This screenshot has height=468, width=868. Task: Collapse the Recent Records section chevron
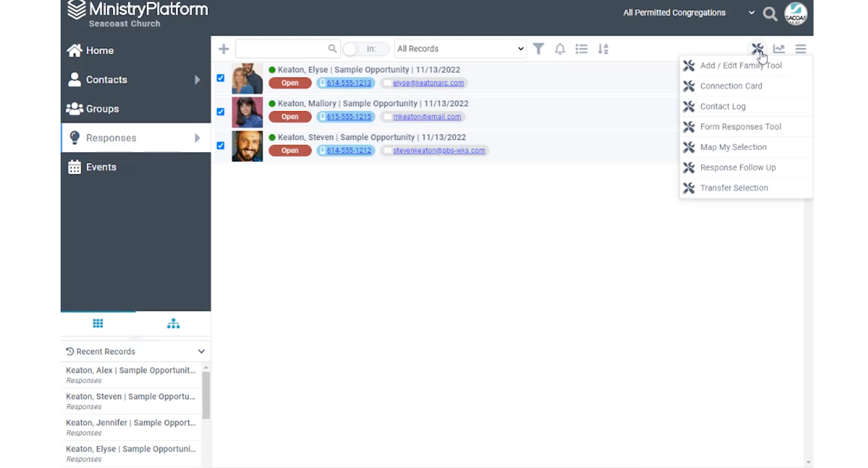coord(201,351)
